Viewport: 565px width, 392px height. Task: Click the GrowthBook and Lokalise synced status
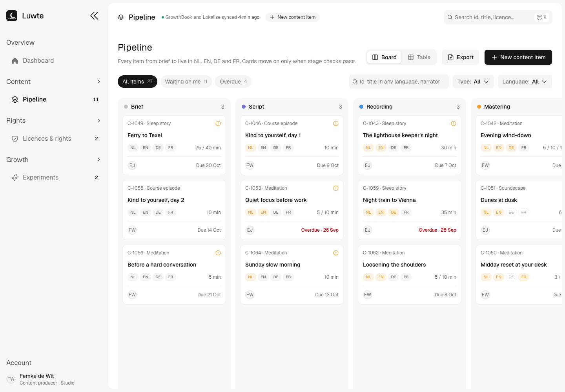coord(210,17)
